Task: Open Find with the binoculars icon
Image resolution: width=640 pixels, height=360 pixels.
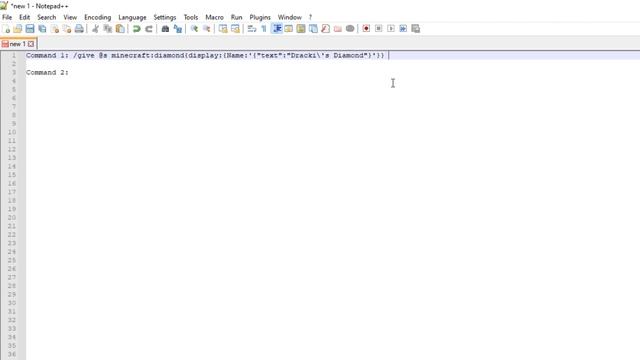Action: tap(165, 29)
